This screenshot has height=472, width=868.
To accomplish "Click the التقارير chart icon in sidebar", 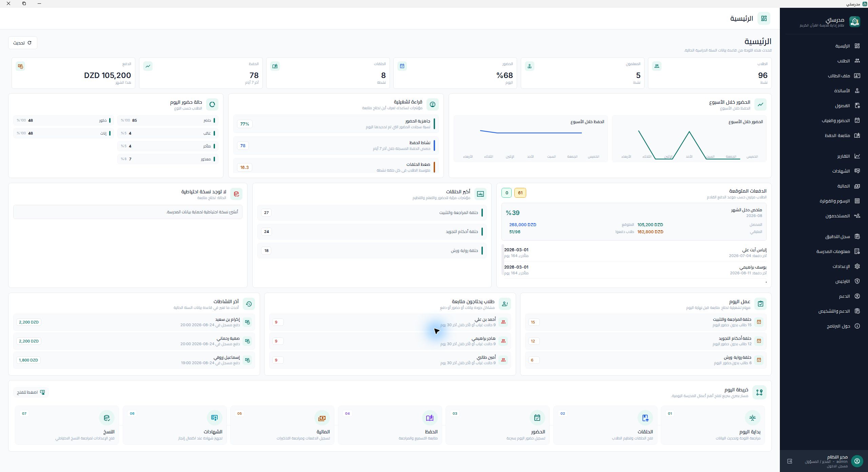I will point(857,156).
